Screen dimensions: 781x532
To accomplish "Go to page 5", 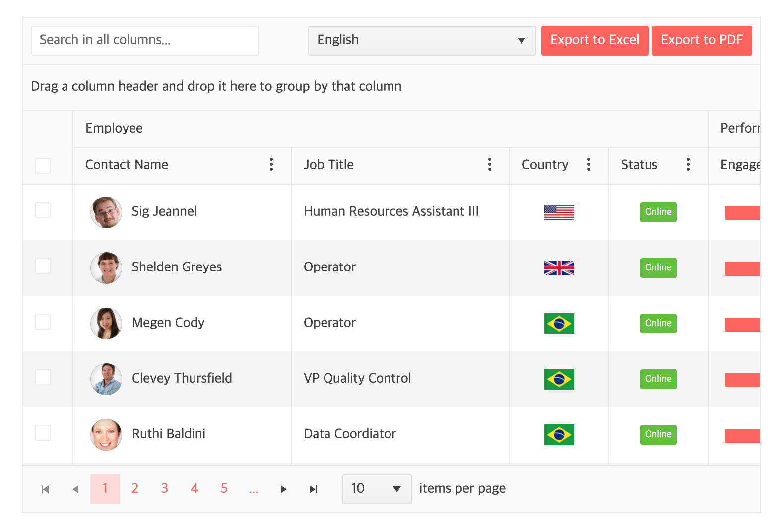I will coord(224,489).
